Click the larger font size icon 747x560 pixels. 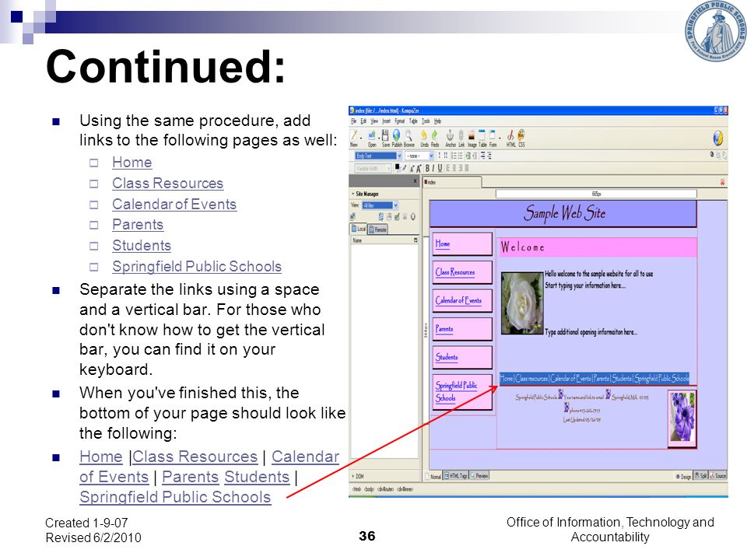point(419,169)
